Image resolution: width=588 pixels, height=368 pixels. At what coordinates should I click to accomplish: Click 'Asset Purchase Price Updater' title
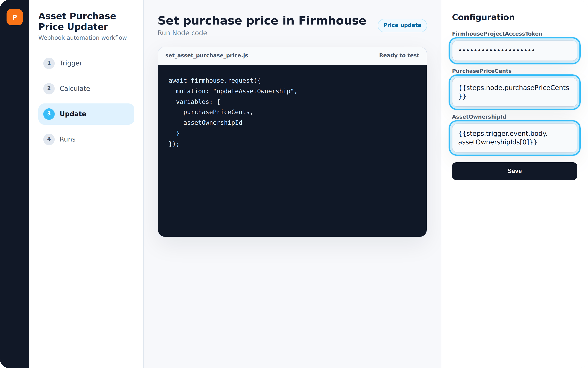coord(77,21)
